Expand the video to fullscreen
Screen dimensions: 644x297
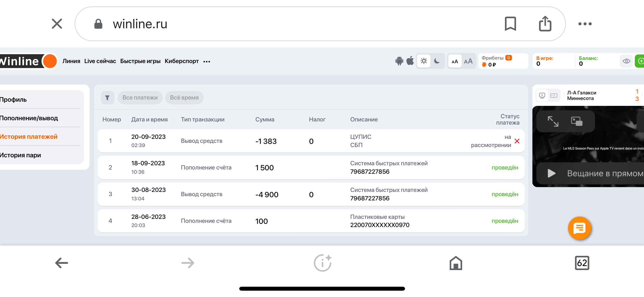[x=553, y=121]
